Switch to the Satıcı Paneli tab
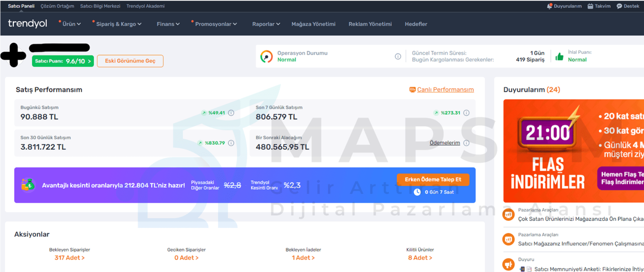This screenshot has width=644, height=272. point(21,6)
